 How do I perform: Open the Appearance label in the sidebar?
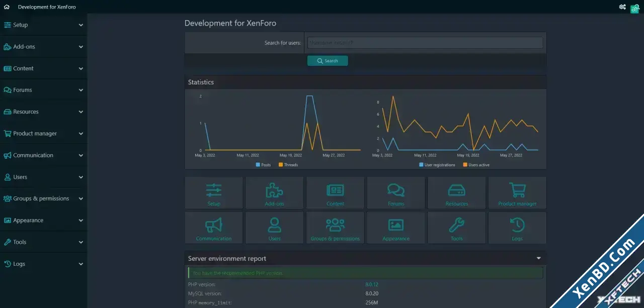28,221
